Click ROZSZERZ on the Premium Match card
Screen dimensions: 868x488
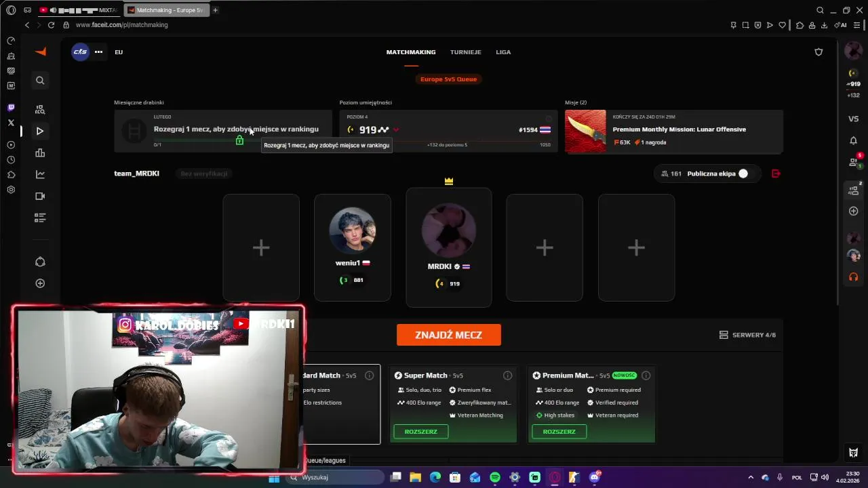[x=559, y=432]
